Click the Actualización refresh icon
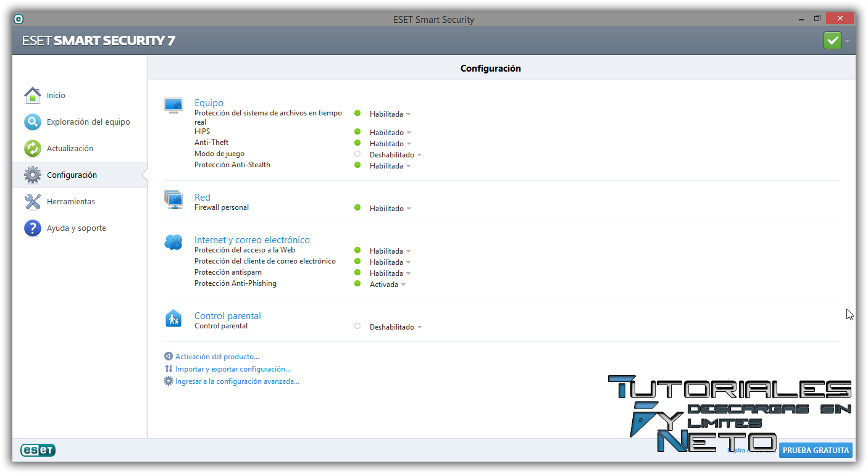 [33, 149]
